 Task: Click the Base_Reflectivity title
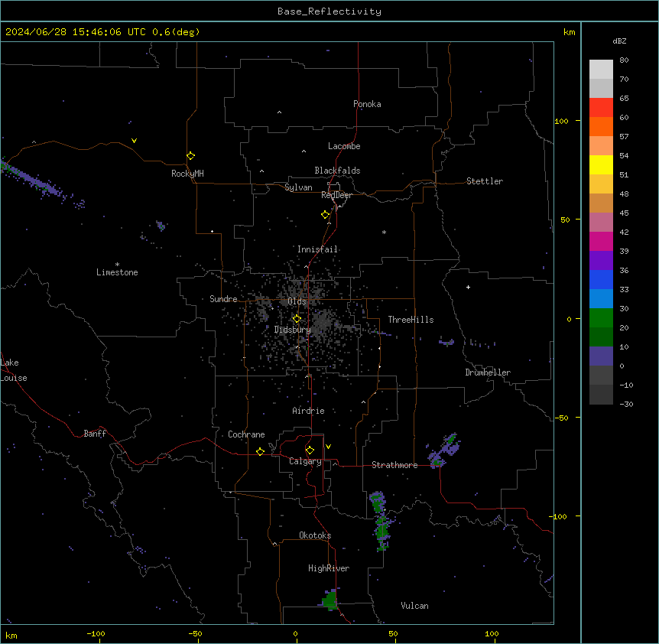coord(329,11)
